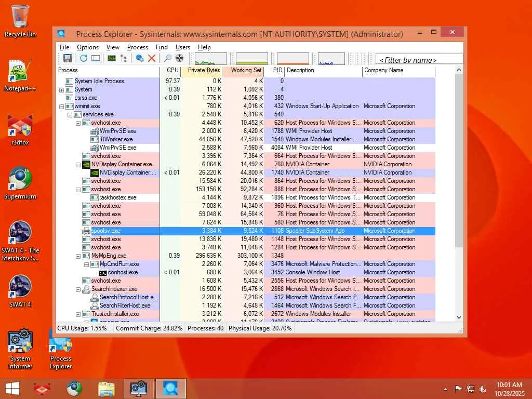This screenshot has height=399, width=532.
Task: Open the View menu
Action: click(113, 47)
